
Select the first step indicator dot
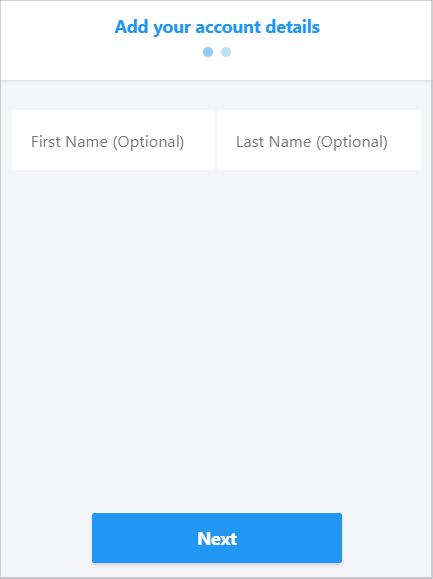click(x=208, y=52)
